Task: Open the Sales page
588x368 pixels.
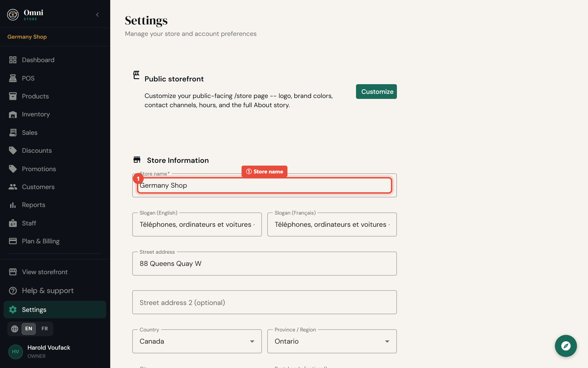Action: [55, 132]
